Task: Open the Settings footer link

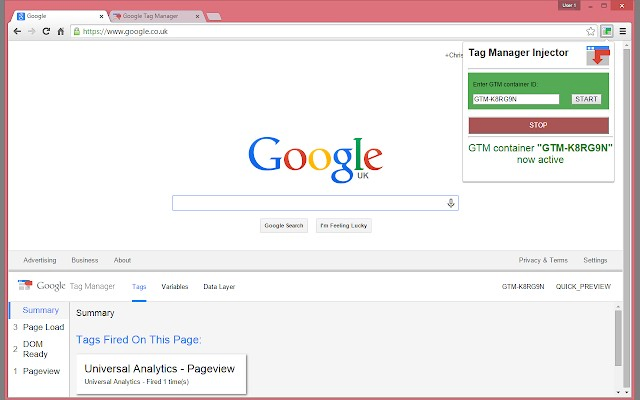Action: click(x=595, y=260)
